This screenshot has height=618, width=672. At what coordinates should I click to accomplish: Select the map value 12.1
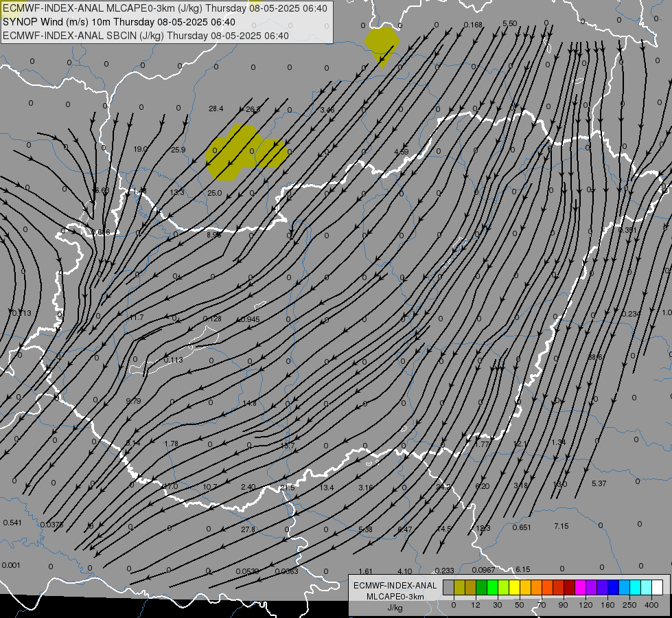point(520,444)
